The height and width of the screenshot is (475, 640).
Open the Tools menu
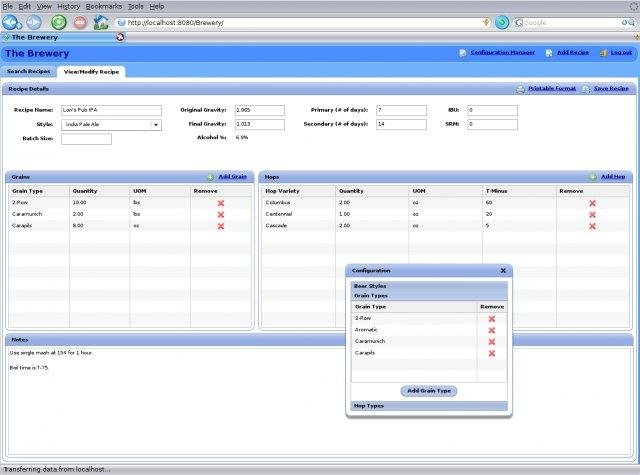(135, 7)
